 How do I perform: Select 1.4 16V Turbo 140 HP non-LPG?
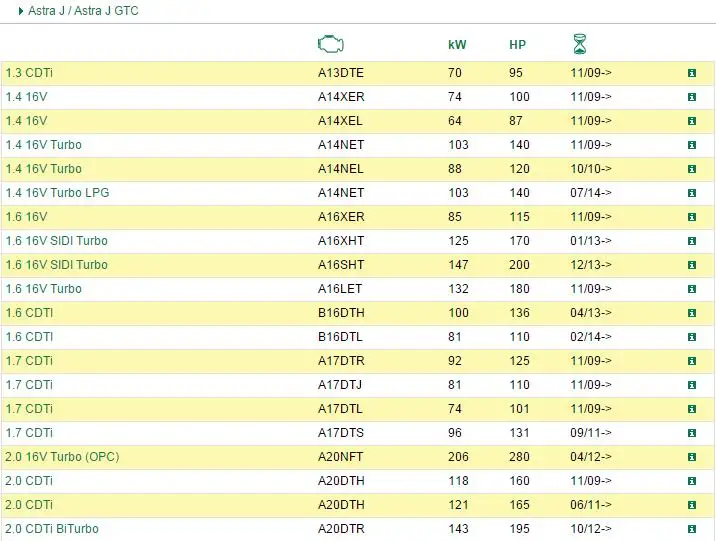(43, 145)
